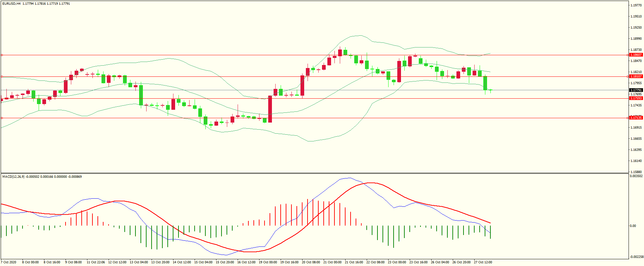Image resolution: width=644 pixels, height=266 pixels.
Task: Click the 12 Oct 12:00 time label
Action: (x=117, y=262)
